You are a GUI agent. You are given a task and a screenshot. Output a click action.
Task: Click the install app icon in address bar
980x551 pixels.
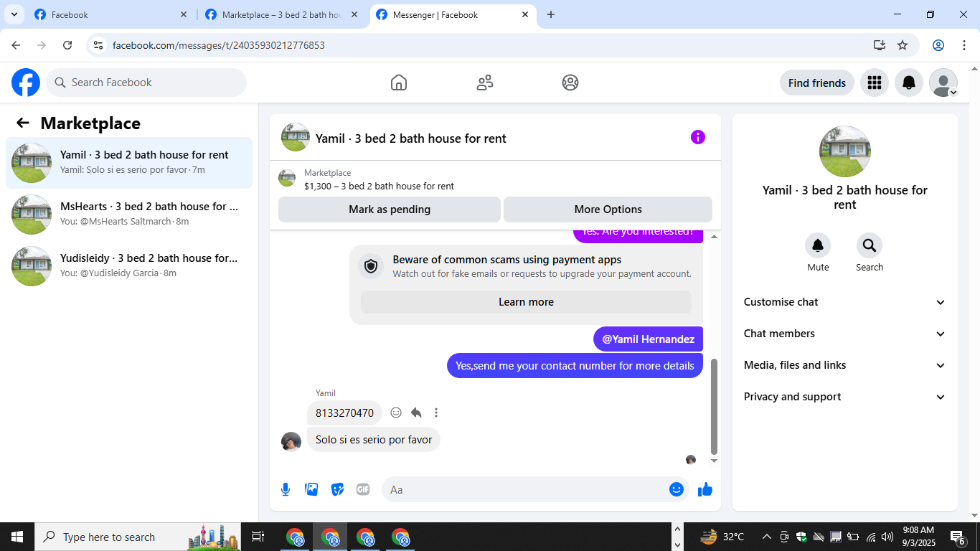(880, 45)
